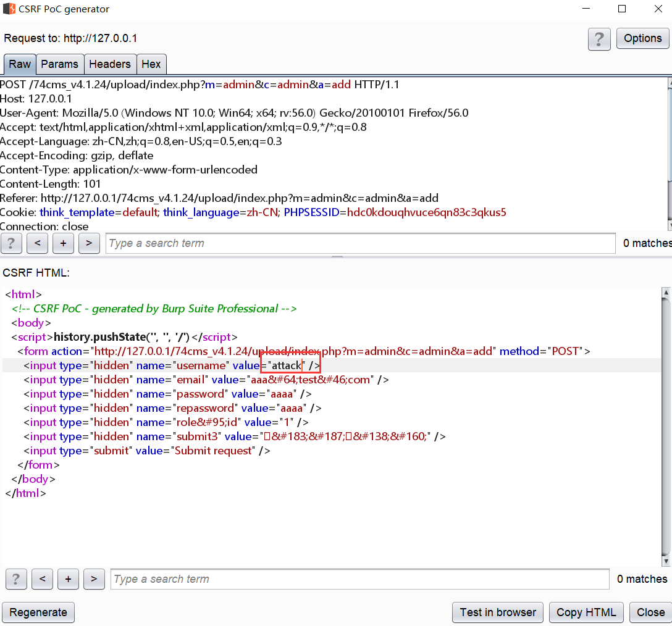Viewport: 672px width, 626px height.
Task: Click the form action URL text
Action: (293, 351)
